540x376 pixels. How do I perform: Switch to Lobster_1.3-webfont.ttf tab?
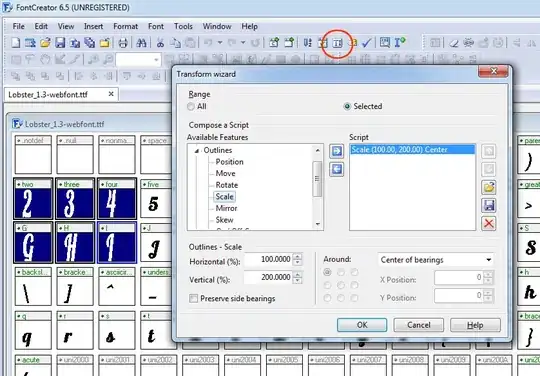tap(61, 94)
